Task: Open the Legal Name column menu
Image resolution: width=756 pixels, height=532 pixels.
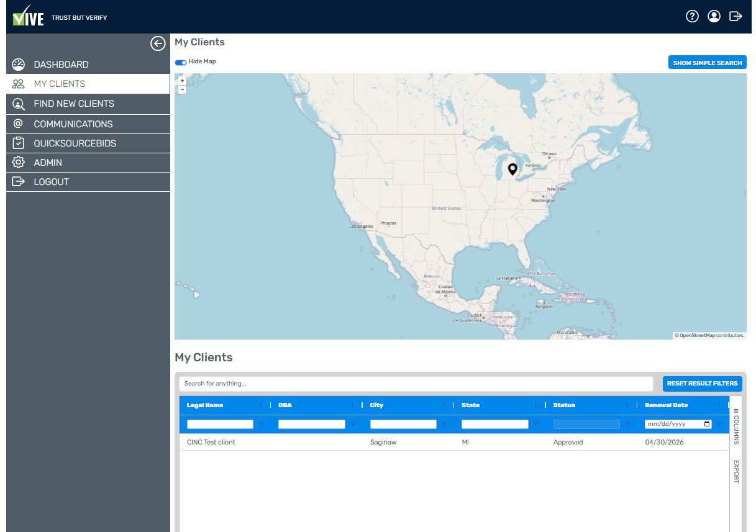Action: coord(261,405)
